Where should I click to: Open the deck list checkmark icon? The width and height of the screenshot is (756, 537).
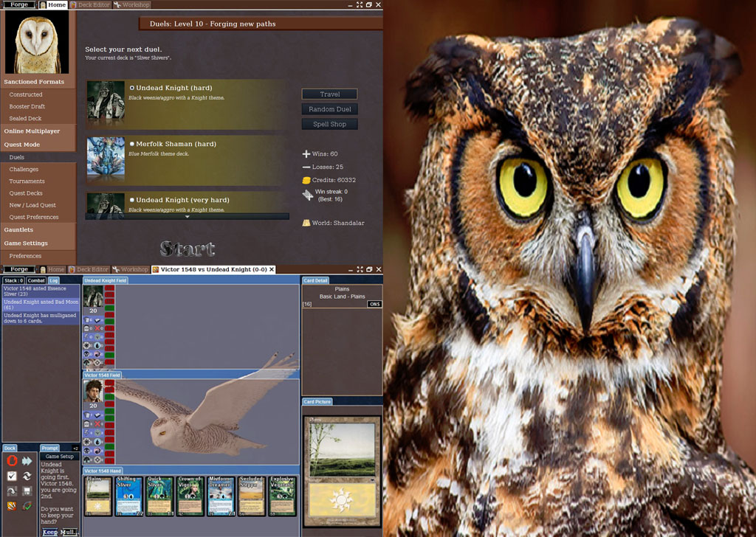pos(12,477)
